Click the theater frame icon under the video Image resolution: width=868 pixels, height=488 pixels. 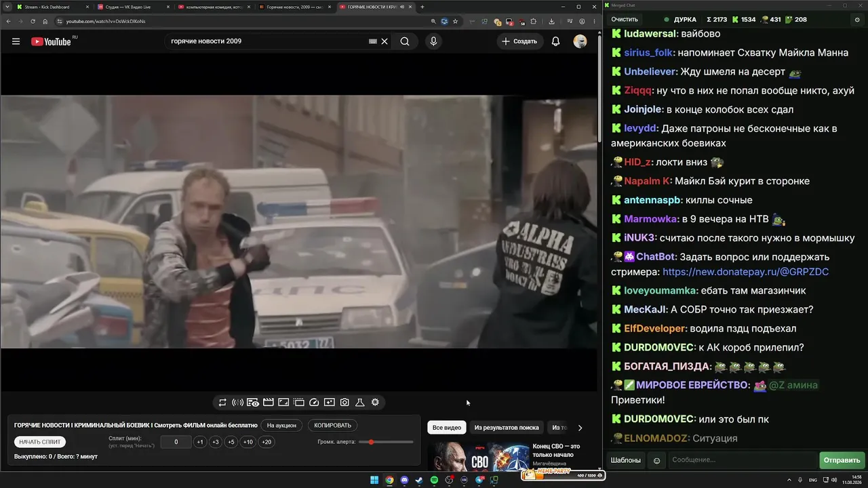tap(298, 403)
